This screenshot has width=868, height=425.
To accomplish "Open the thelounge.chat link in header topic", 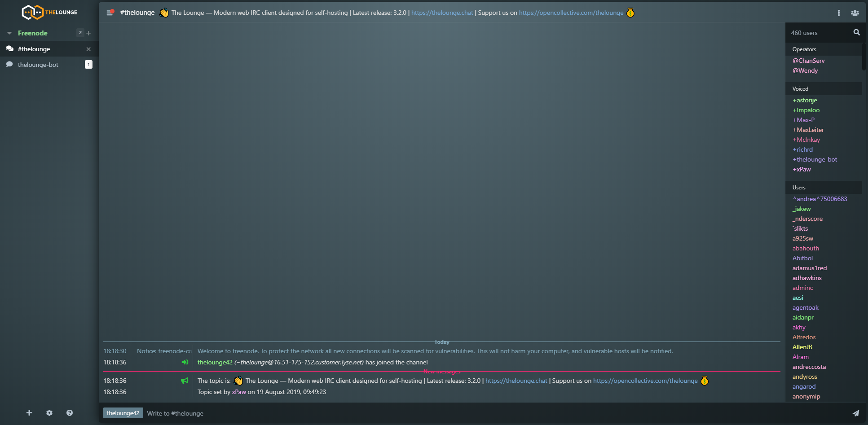I will (x=442, y=13).
